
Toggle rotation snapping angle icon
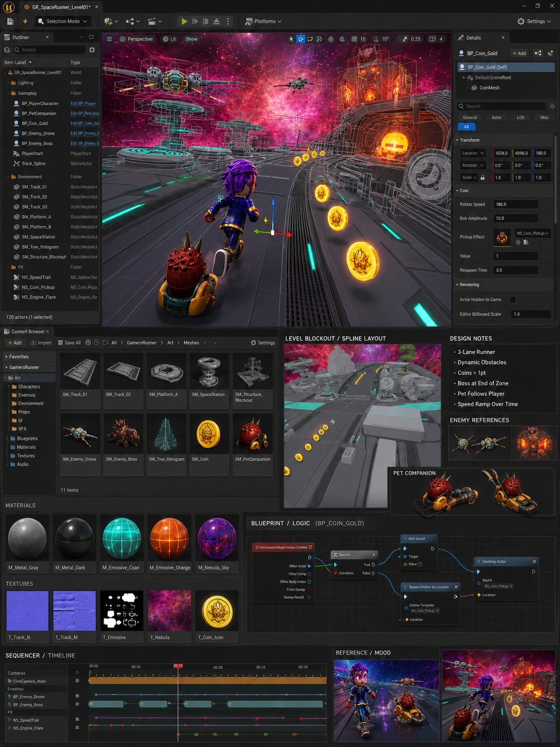[x=376, y=39]
